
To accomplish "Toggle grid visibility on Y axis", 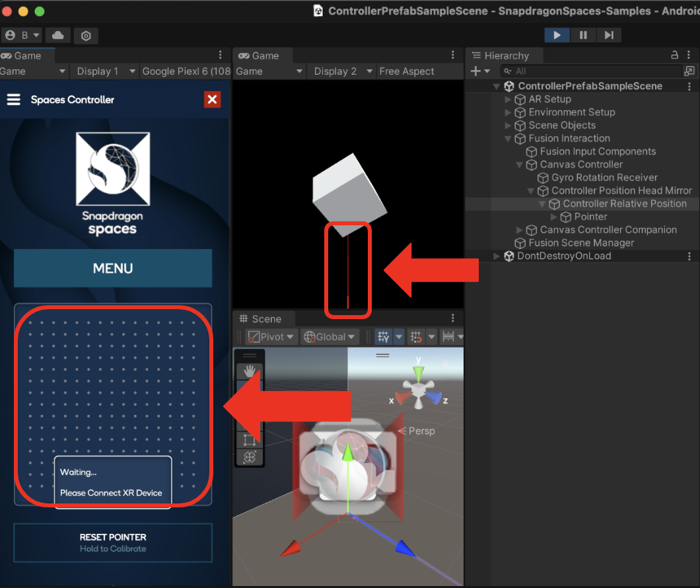I will [383, 337].
